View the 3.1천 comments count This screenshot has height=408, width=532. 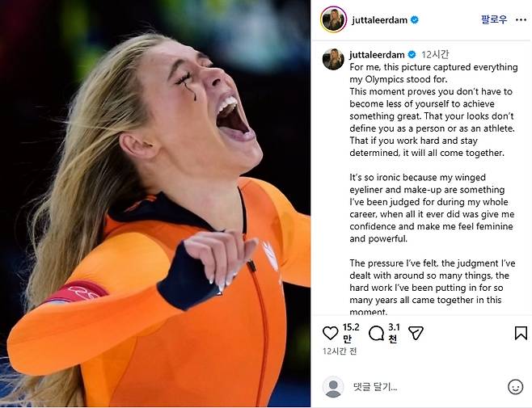394,333
